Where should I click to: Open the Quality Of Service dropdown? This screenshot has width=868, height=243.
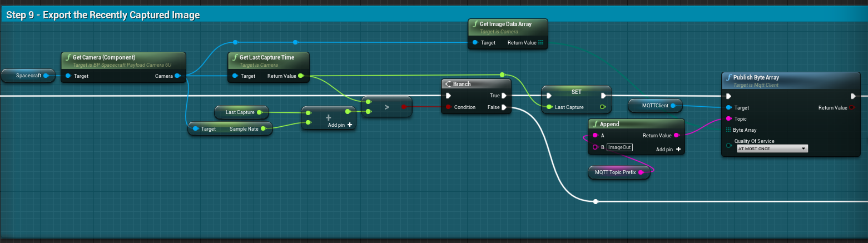coord(771,149)
